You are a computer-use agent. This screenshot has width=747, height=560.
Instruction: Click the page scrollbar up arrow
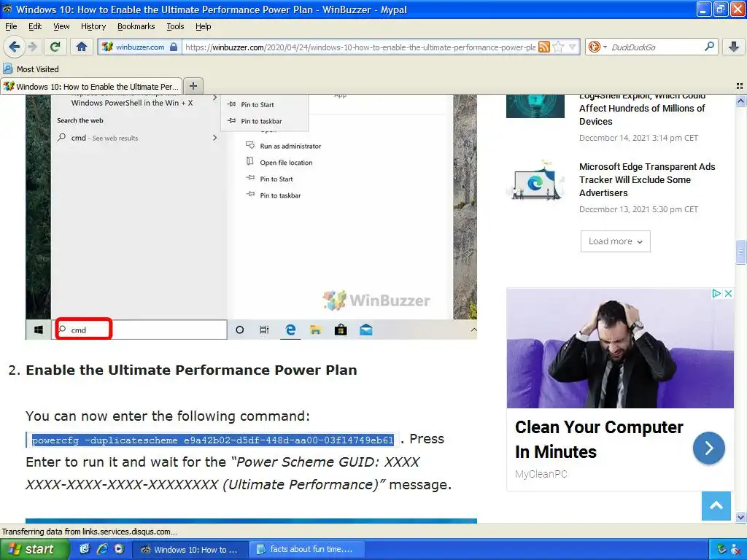(x=740, y=101)
